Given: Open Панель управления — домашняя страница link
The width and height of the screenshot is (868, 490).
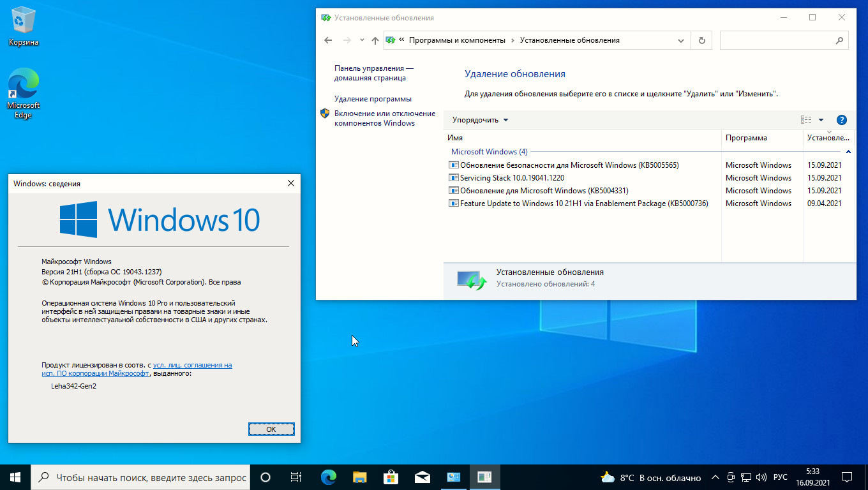Looking at the screenshot, I should (x=374, y=73).
